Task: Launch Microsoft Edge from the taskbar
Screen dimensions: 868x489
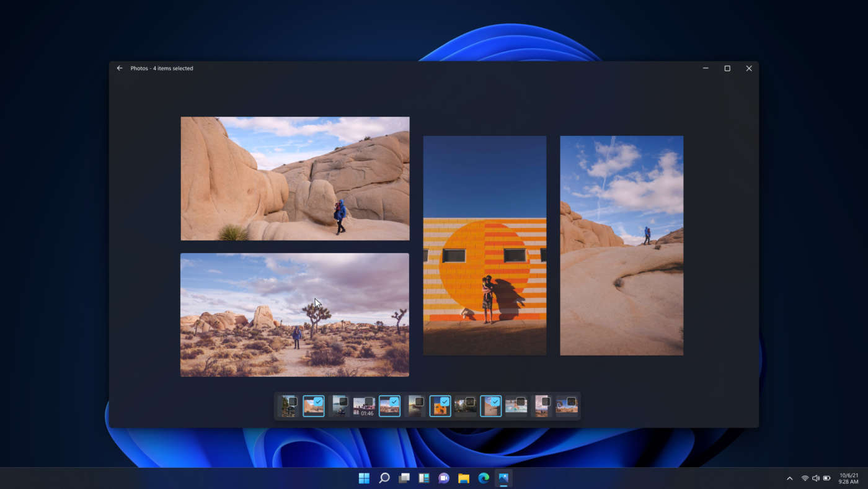Action: tap(483, 478)
